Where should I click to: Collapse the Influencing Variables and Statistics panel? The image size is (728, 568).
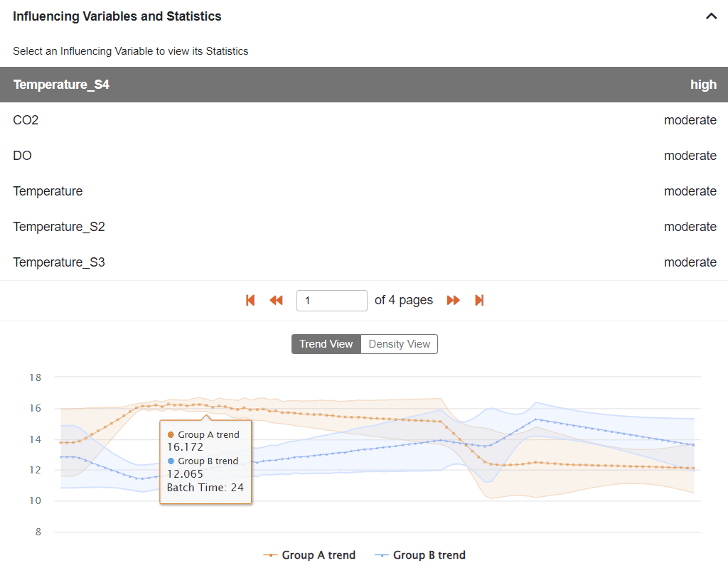712,16
